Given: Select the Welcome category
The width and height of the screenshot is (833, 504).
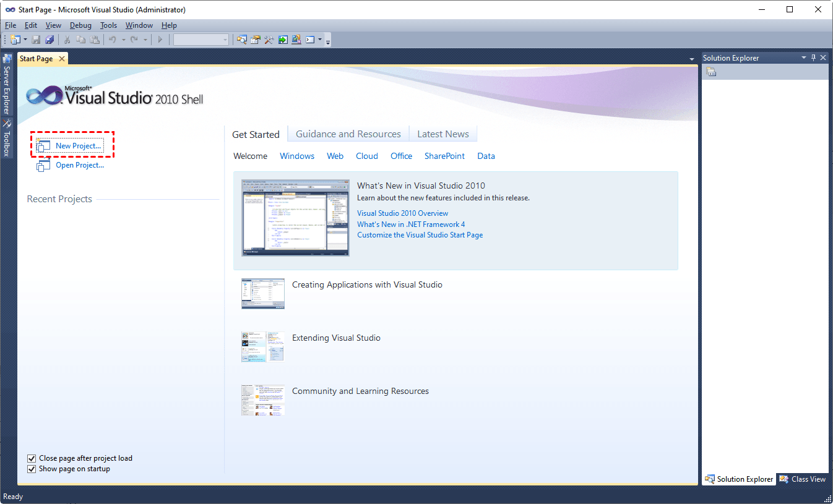Looking at the screenshot, I should [x=251, y=156].
